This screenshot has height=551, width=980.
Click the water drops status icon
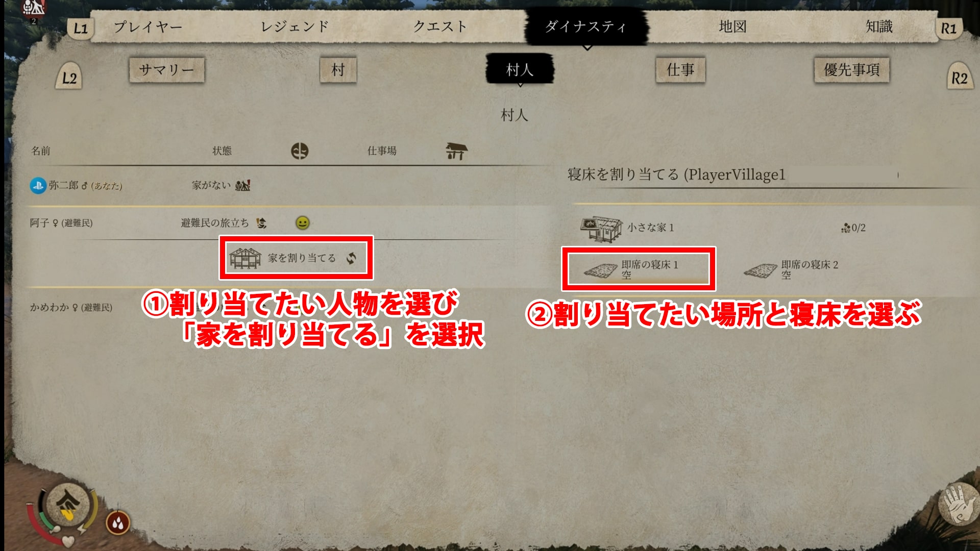[118, 523]
